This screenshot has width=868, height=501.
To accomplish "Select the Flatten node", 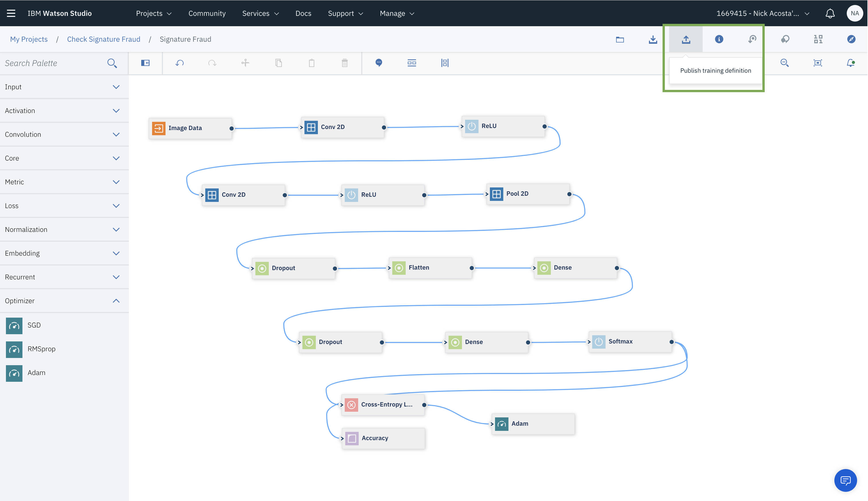I will click(x=430, y=268).
